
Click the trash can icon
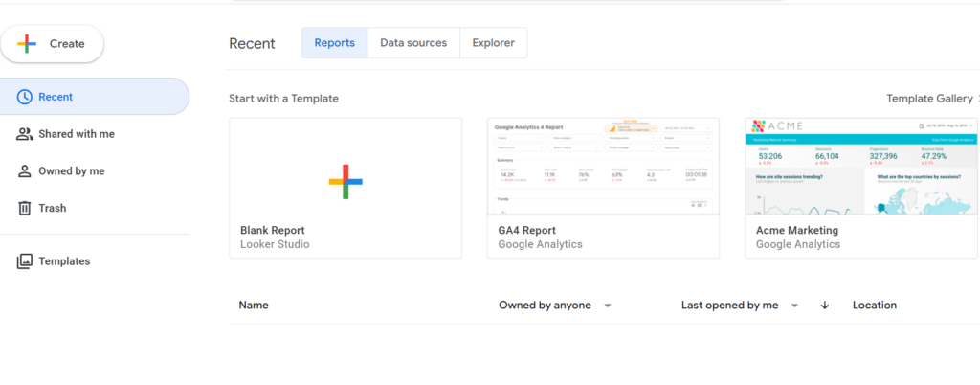(24, 208)
